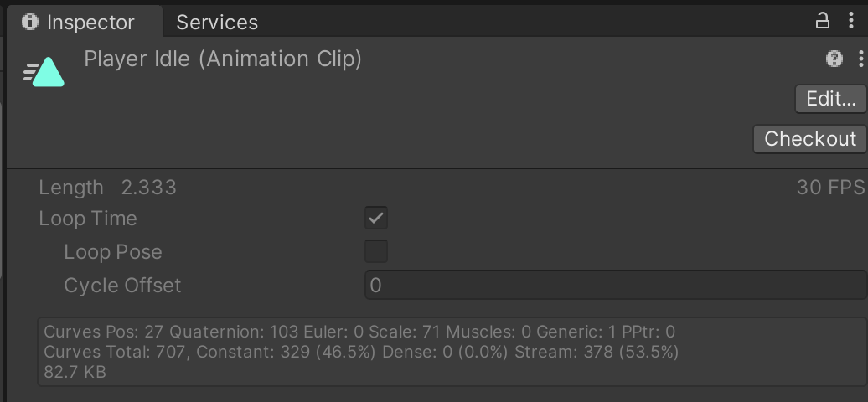The height and width of the screenshot is (402, 868).
Task: Select the Inspector tab
Action: point(90,23)
